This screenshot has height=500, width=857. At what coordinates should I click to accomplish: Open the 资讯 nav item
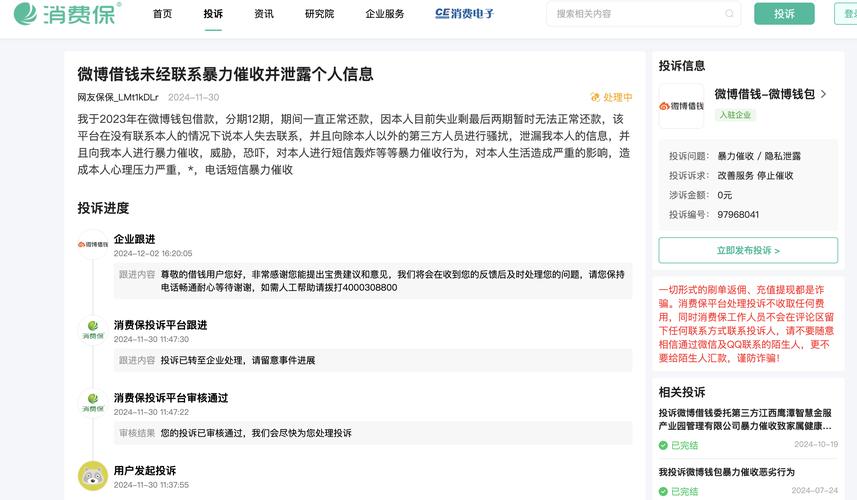[264, 14]
